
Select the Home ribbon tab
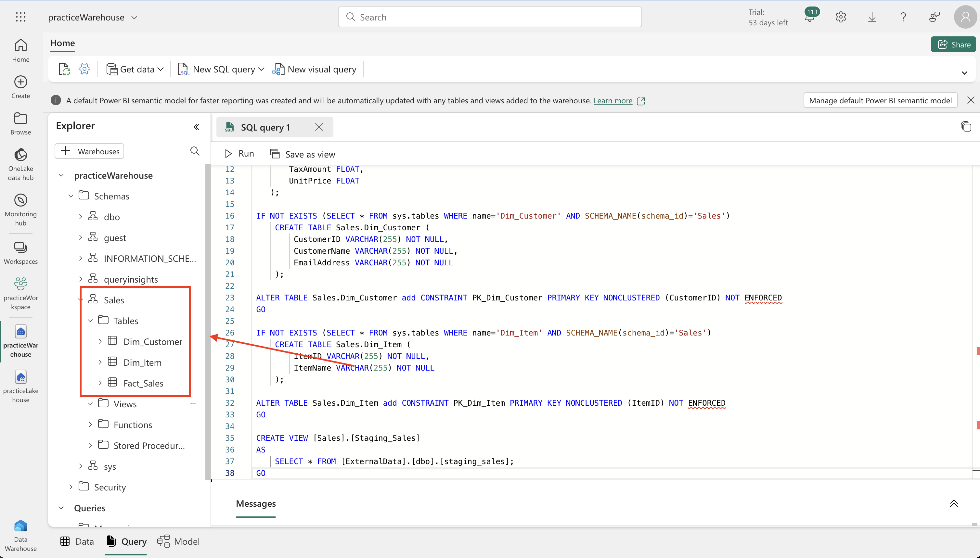click(62, 43)
